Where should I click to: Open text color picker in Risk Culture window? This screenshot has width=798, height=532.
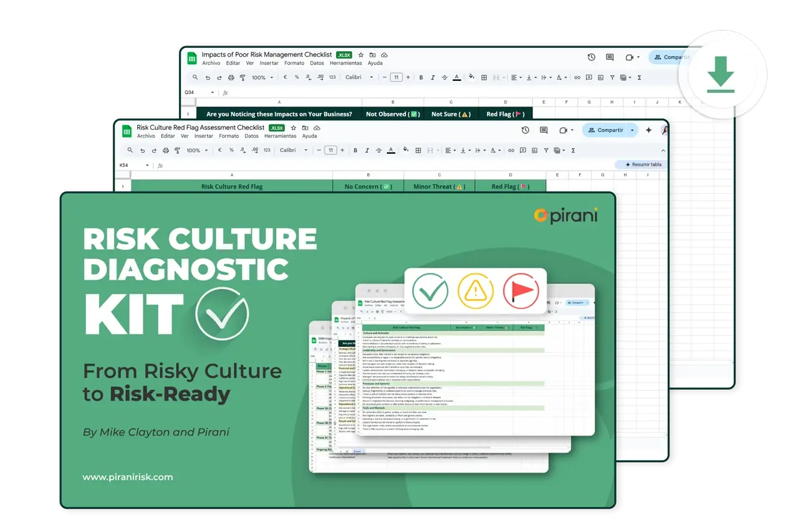tap(391, 150)
